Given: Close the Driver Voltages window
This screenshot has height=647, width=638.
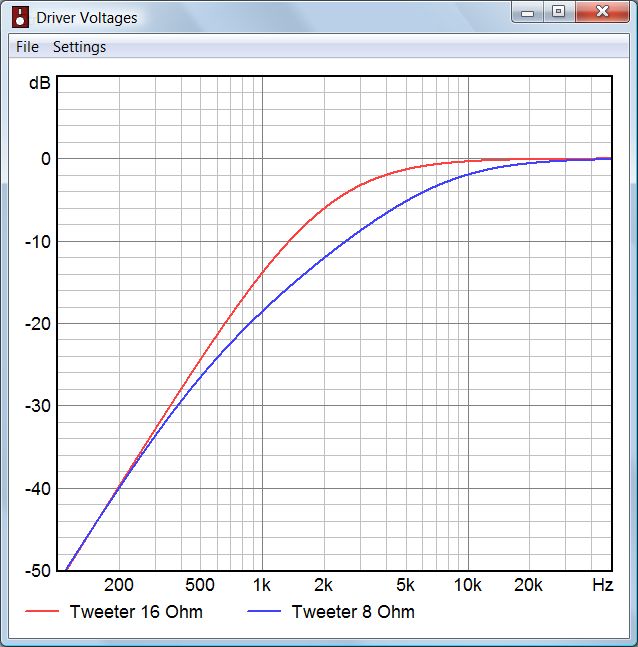Looking at the screenshot, I should (602, 12).
